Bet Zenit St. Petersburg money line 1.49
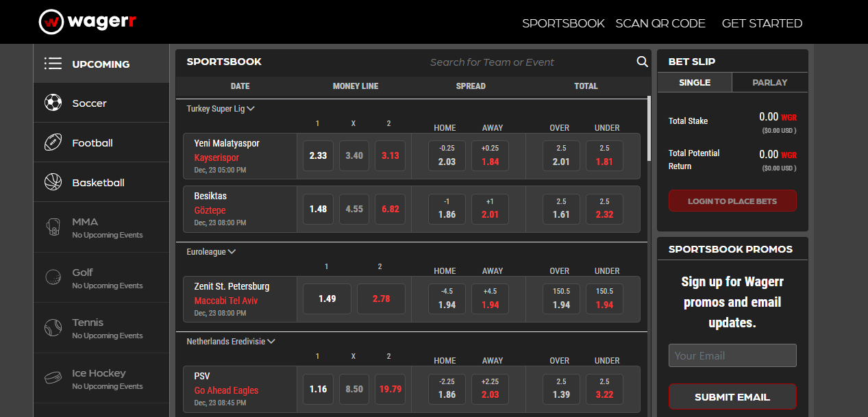Image resolution: width=868 pixels, height=417 pixels. [x=327, y=299]
